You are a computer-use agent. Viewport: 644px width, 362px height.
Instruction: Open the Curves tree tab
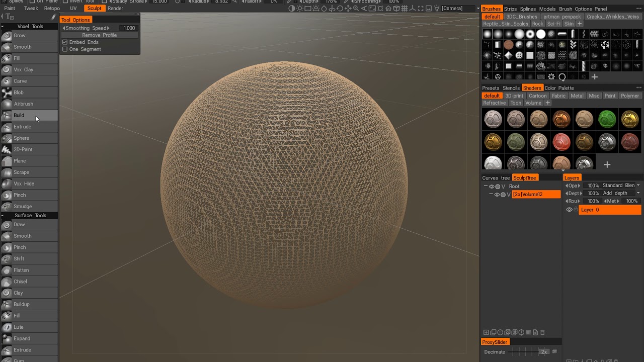pyautogui.click(x=496, y=178)
